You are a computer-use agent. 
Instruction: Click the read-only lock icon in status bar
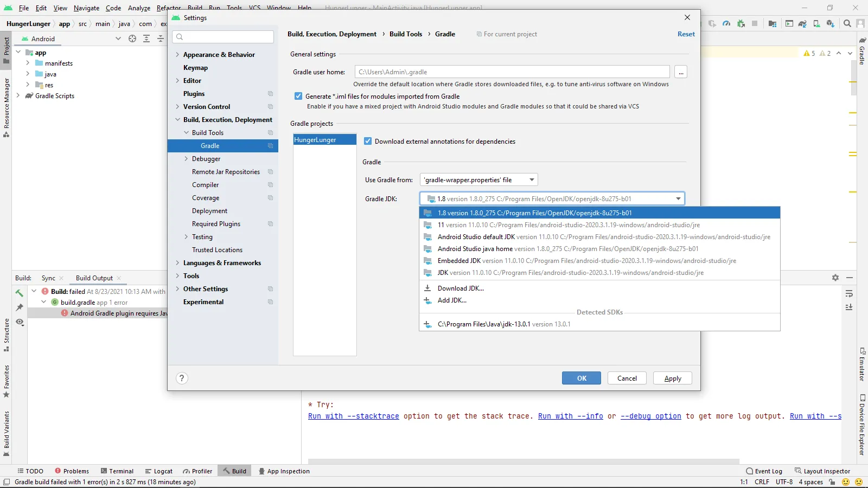tap(832, 482)
